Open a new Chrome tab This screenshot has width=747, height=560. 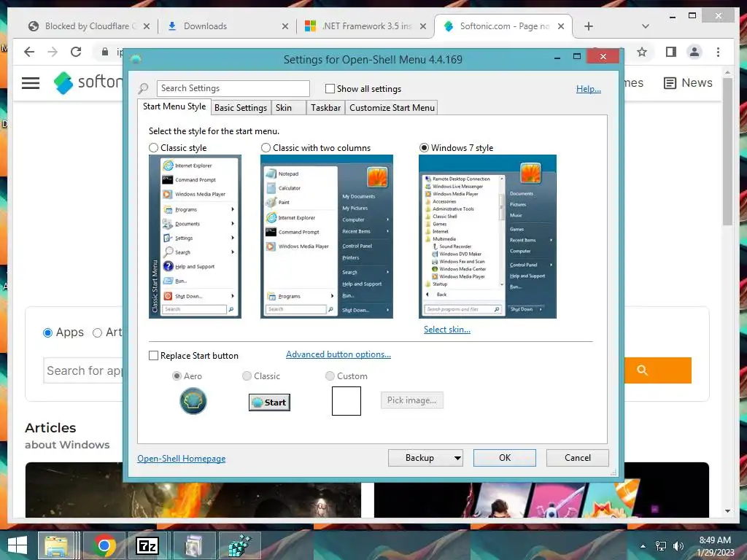pos(589,26)
